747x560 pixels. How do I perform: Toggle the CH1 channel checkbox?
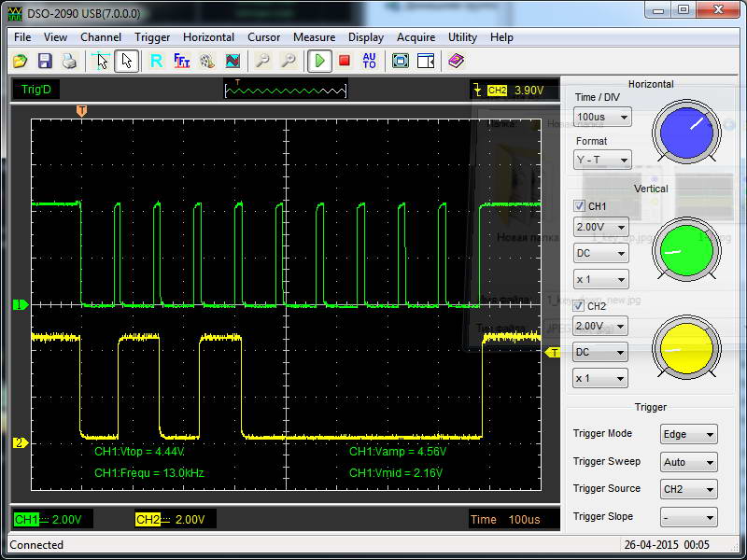580,206
